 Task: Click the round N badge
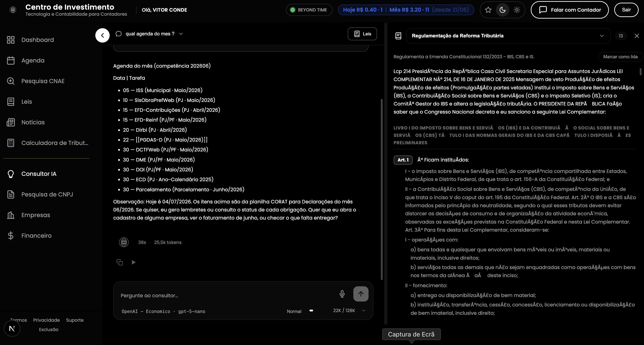pos(12,328)
